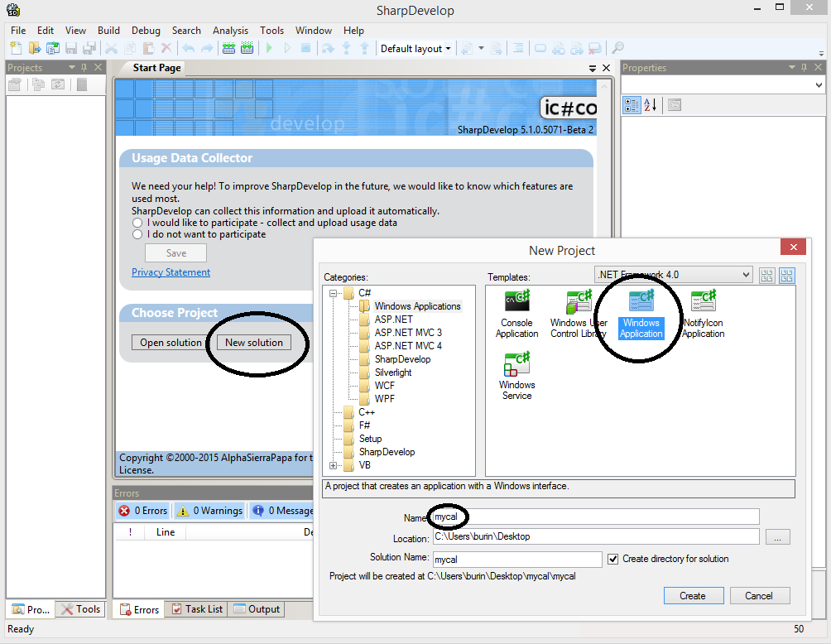Open the Analysis menu
The width and height of the screenshot is (831, 644).
pyautogui.click(x=230, y=31)
